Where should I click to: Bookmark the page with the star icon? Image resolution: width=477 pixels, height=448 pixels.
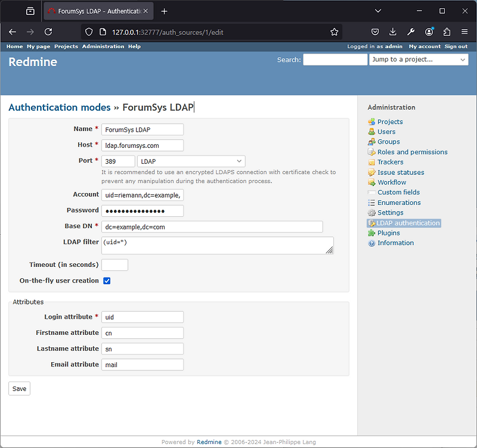334,32
